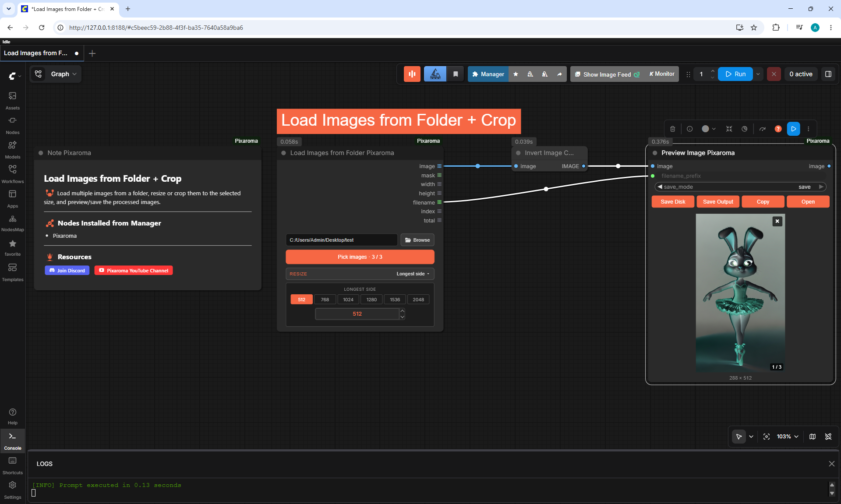Click Save Disk in preview node
Screen dimensions: 841x504
[673, 202]
